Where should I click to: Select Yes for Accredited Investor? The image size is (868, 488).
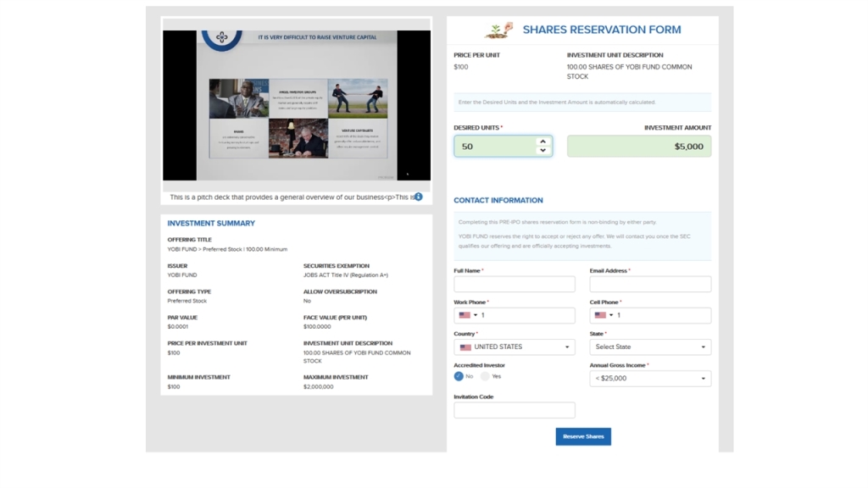click(x=485, y=376)
